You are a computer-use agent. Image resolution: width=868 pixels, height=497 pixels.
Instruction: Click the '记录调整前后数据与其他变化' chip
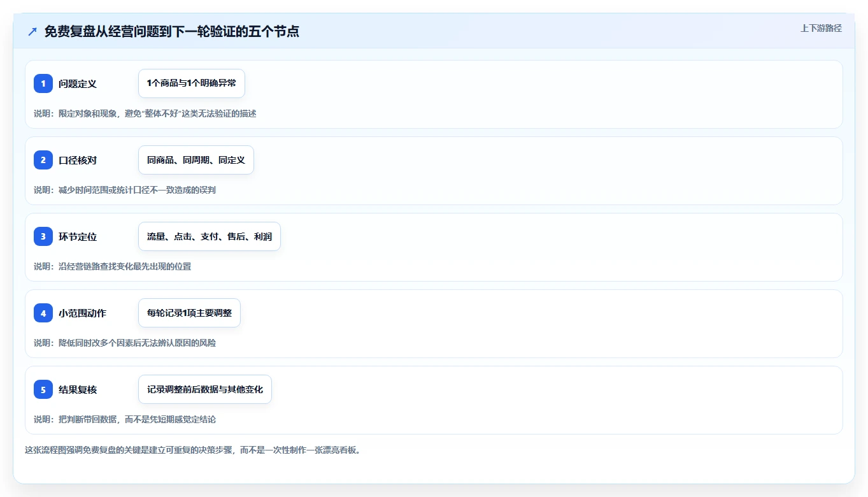pyautogui.click(x=205, y=389)
